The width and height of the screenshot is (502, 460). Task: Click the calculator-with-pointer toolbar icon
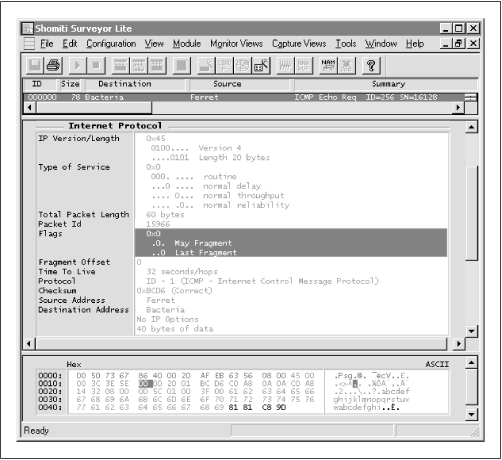click(x=261, y=65)
